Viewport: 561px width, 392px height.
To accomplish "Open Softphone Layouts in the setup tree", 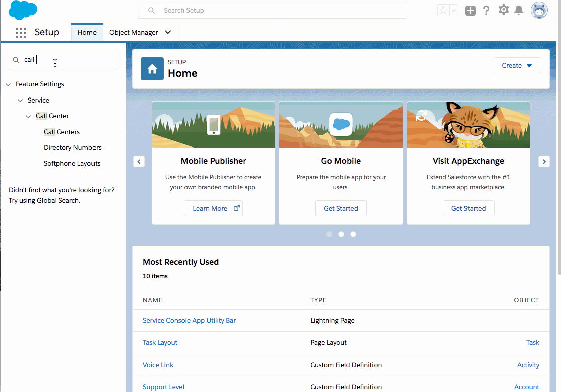I will pos(72,163).
